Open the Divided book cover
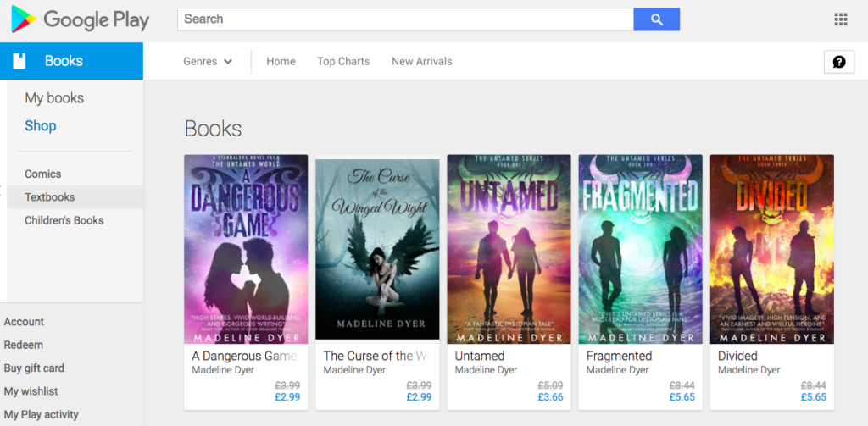868x426 pixels. 771,249
